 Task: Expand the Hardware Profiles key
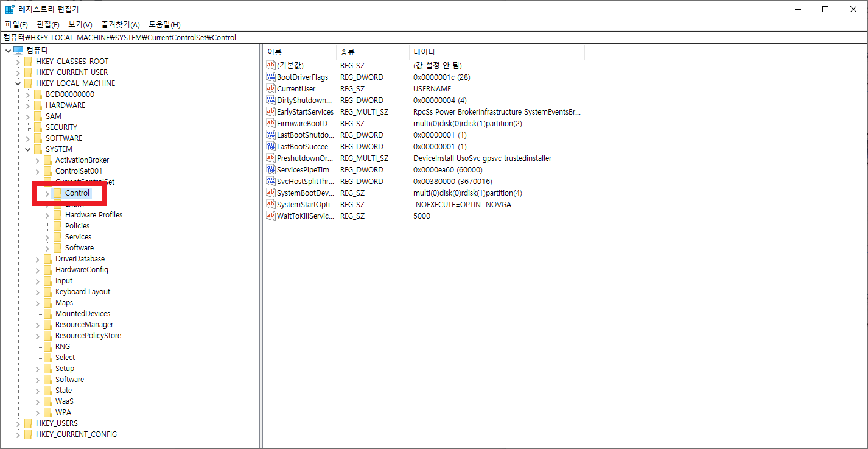tap(47, 215)
